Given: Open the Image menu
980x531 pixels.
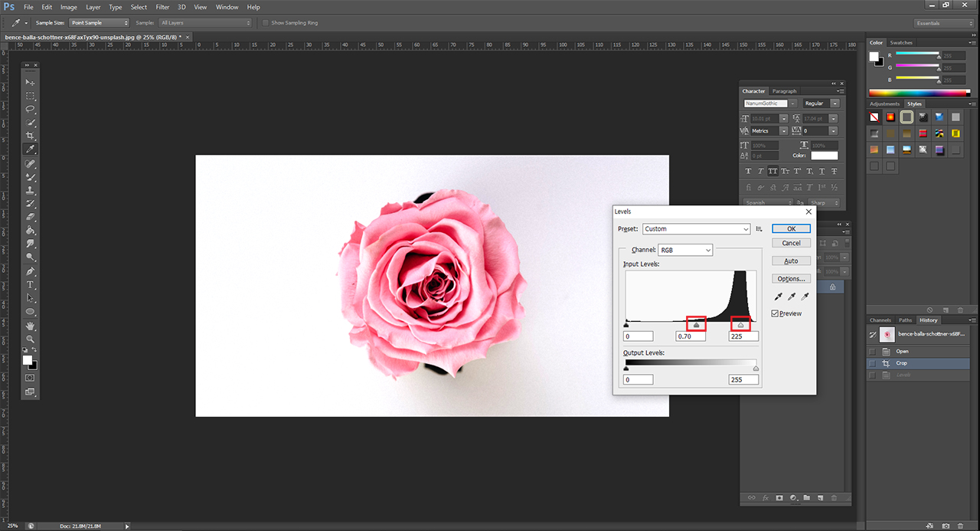Looking at the screenshot, I should pyautogui.click(x=69, y=7).
